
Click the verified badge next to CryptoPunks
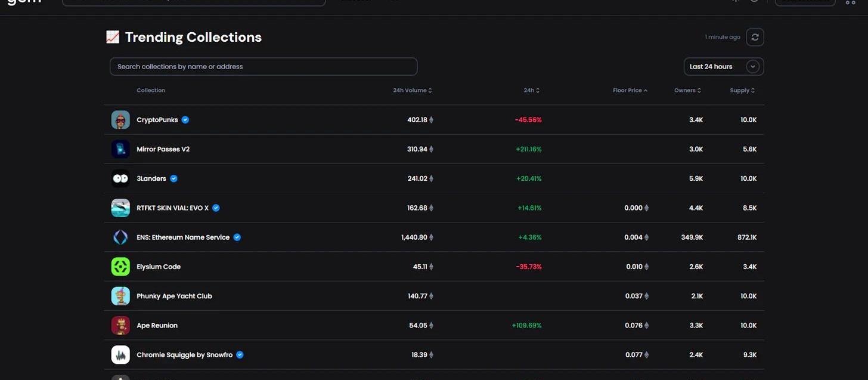(x=185, y=120)
